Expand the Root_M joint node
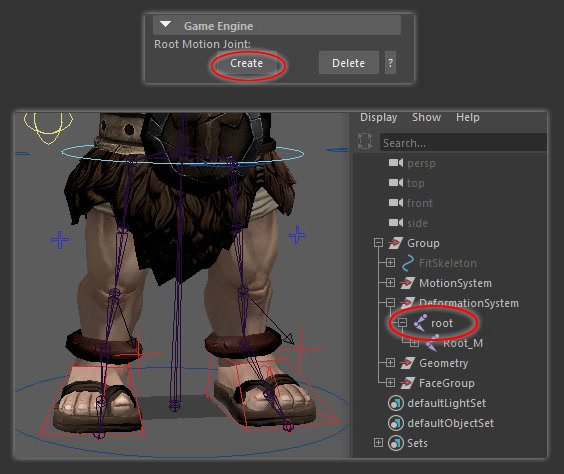 pos(414,343)
